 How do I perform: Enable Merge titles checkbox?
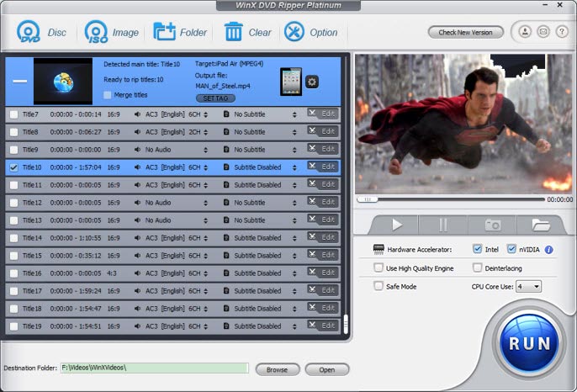click(x=107, y=95)
